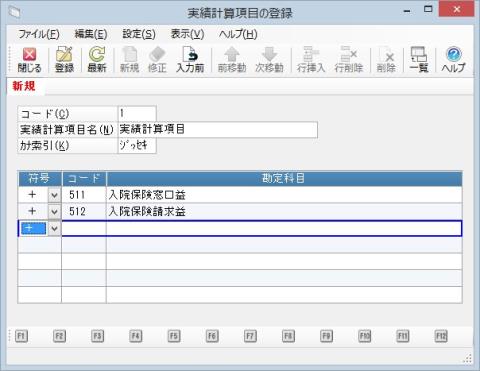Viewport: 480px width, 371px height.
Task: Click the コード column header
Action: pyautogui.click(x=84, y=179)
